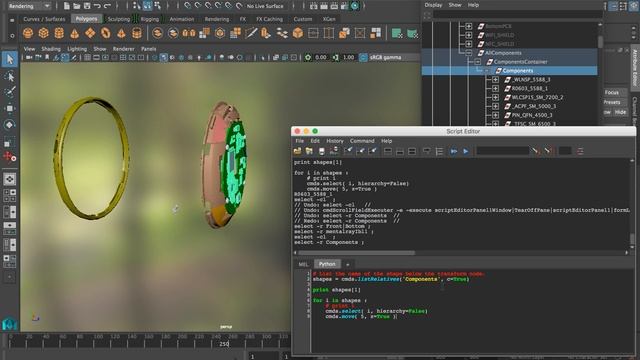This screenshot has width=640, height=360.
Task: Activate the Move tool in toolbox
Action: [10, 108]
